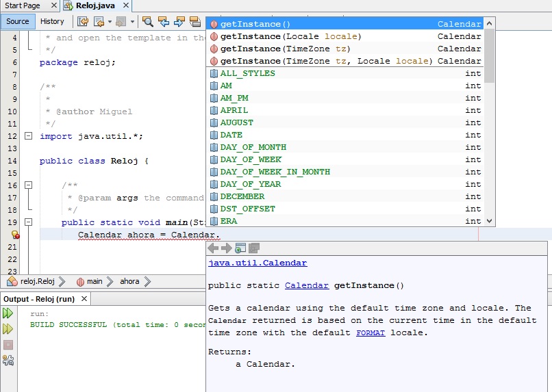The width and height of the screenshot is (552, 392).
Task: Collapse the main method fold marker
Action: click(28, 222)
